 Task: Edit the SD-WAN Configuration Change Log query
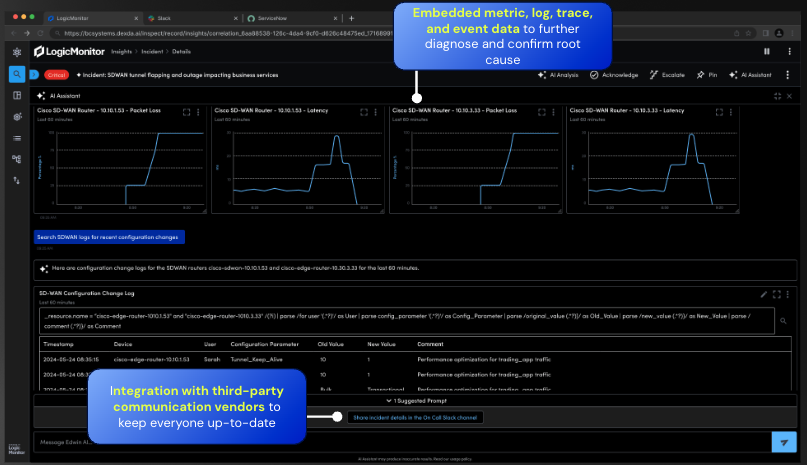764,294
